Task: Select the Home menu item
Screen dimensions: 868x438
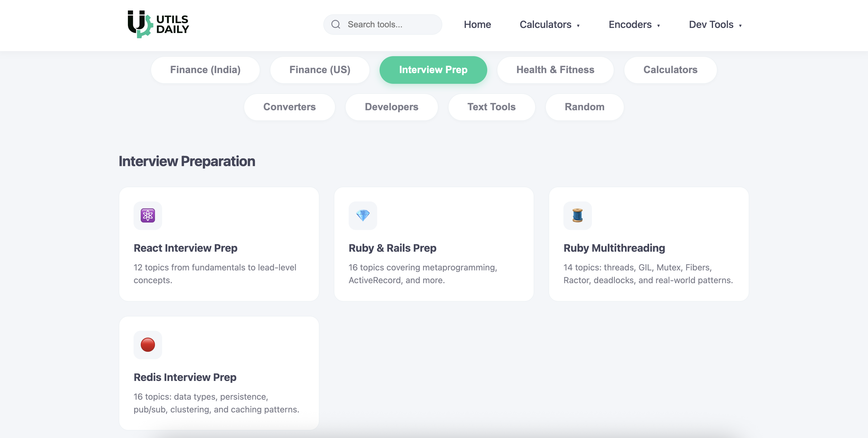Action: pos(477,25)
